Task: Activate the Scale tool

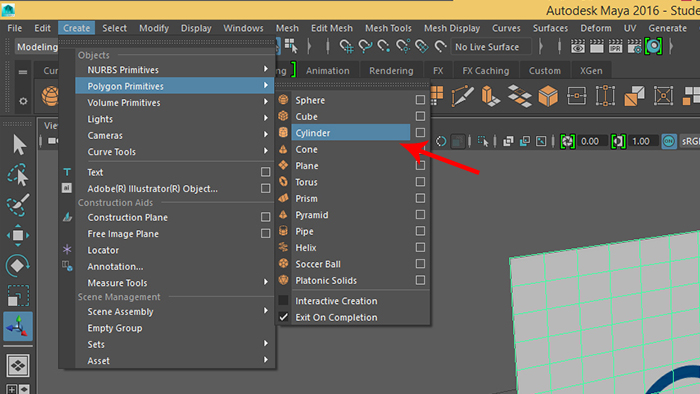Action: (x=18, y=296)
